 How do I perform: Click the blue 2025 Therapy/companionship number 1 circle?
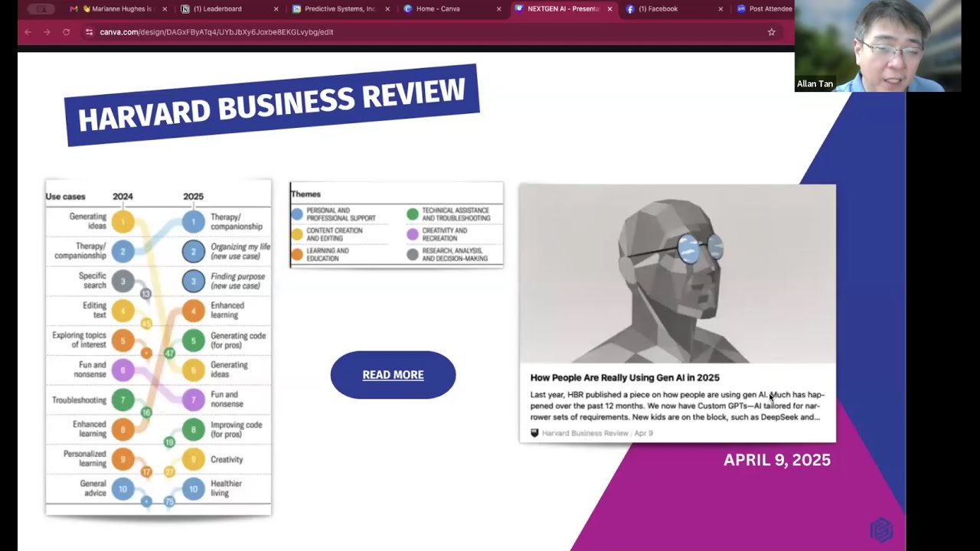point(194,222)
